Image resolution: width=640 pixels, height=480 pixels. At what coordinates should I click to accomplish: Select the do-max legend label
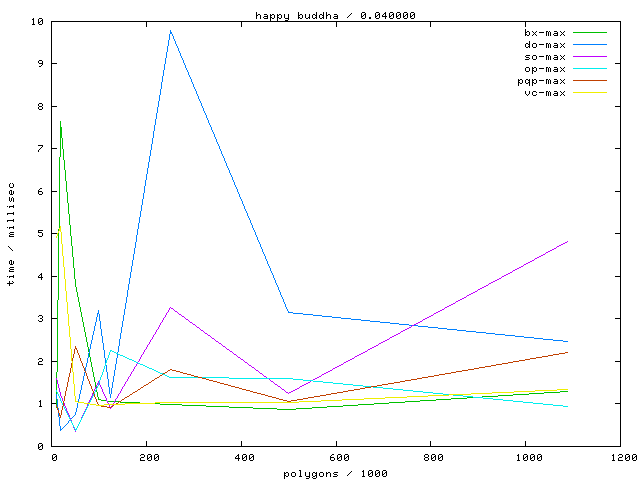pos(544,45)
